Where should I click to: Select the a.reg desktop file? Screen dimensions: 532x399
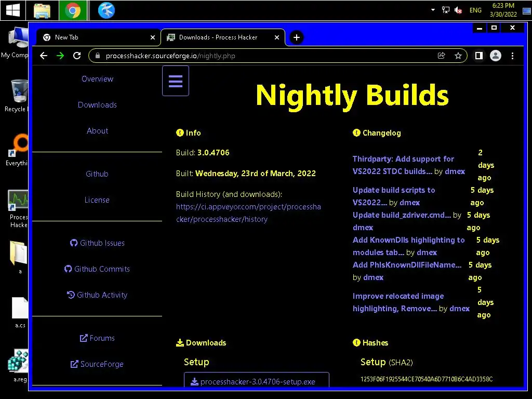18,366
